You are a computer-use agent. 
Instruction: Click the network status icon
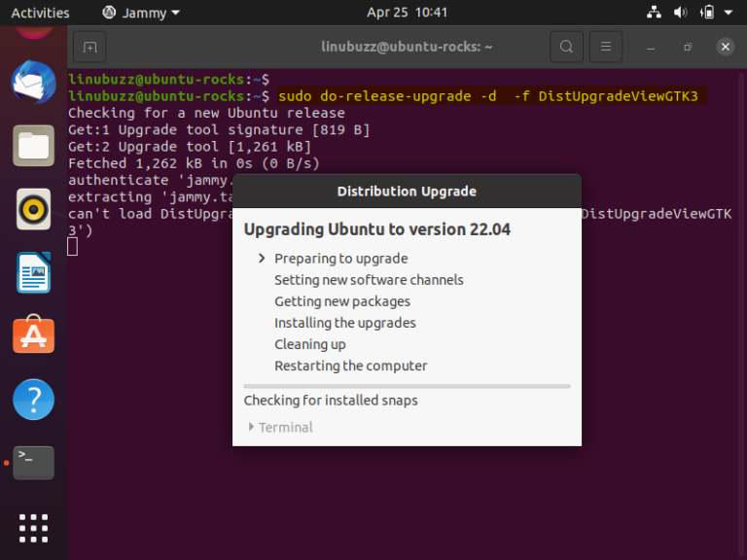click(x=654, y=13)
